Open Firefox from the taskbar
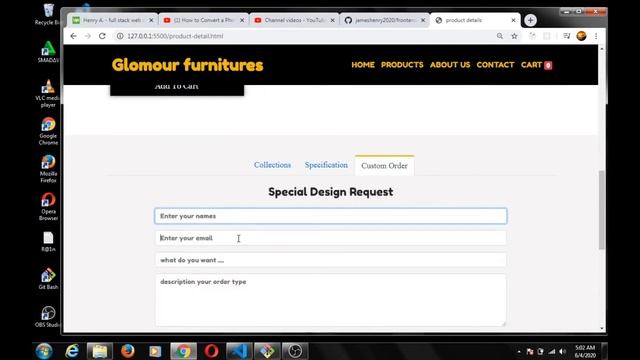The height and width of the screenshot is (360, 640). tap(127, 351)
